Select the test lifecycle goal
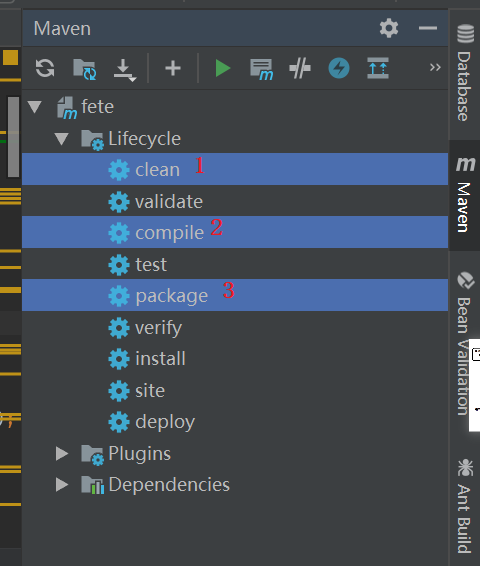Viewport: 480px width, 566px height. (235, 264)
